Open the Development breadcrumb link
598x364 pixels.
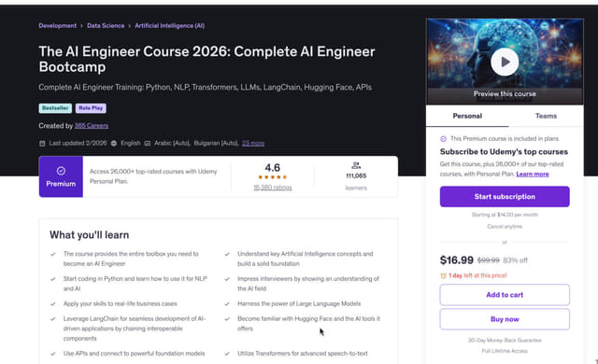pos(58,26)
